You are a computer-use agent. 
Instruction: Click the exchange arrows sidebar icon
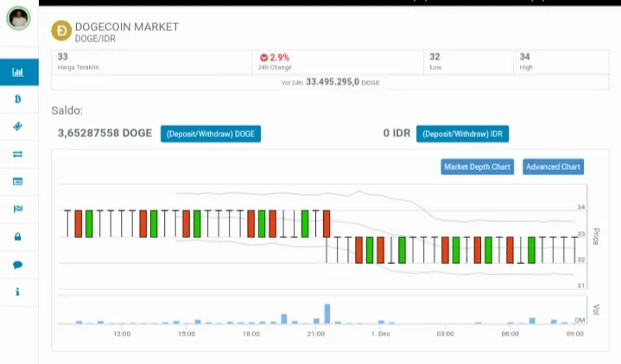click(x=18, y=154)
